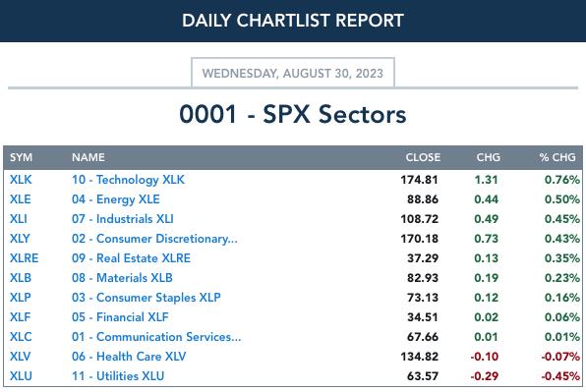Image resolution: width=586 pixels, height=392 pixels.
Task: Sort table by CLOSE column header
Action: 423,157
